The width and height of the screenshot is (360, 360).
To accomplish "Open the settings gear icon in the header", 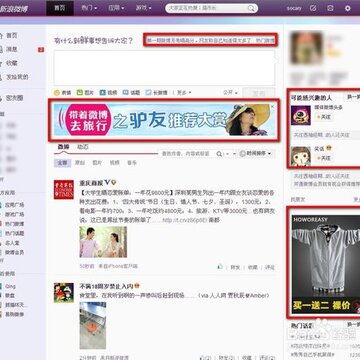I will [348, 8].
